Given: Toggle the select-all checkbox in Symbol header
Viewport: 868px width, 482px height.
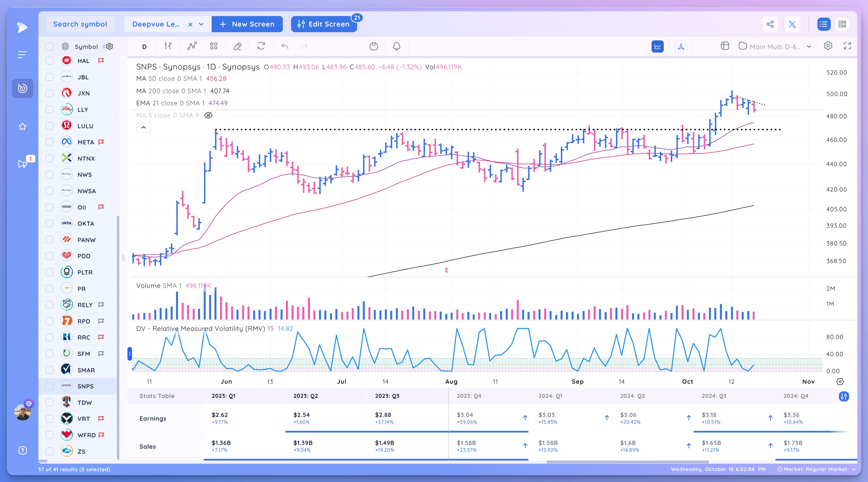Looking at the screenshot, I should [49, 47].
